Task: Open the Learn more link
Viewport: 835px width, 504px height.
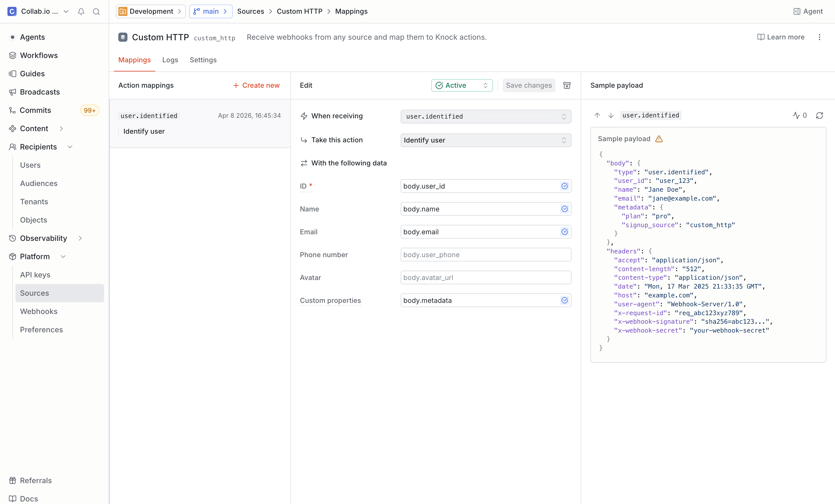Action: [x=780, y=37]
